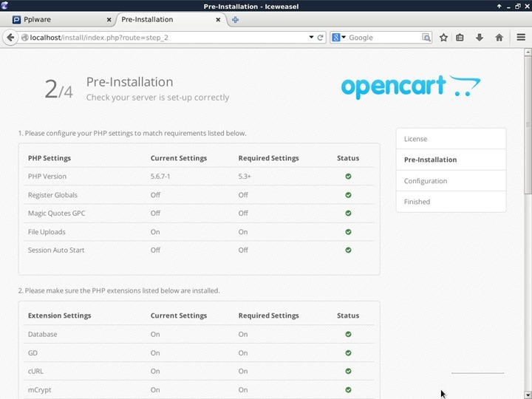Click the search magnifier icon in search box
532x399 pixels.
point(426,38)
